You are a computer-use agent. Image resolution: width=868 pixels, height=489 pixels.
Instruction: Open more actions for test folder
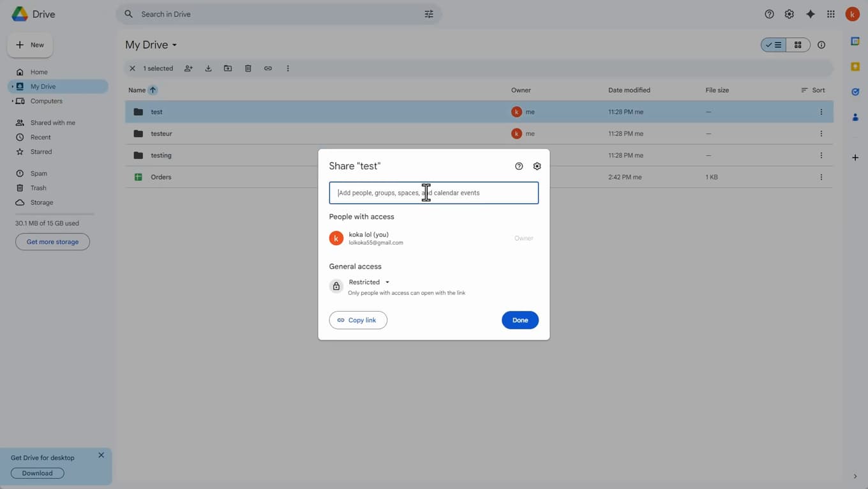pos(821,112)
